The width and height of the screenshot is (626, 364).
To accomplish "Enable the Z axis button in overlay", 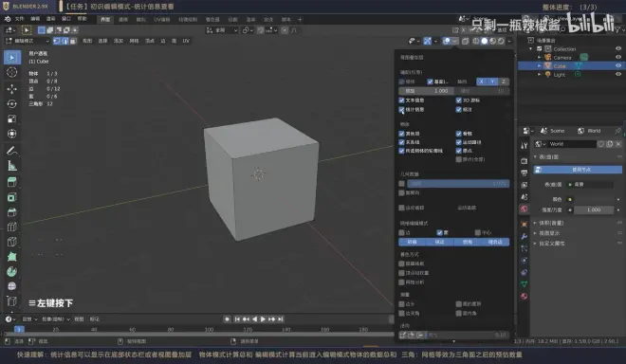I will [504, 82].
